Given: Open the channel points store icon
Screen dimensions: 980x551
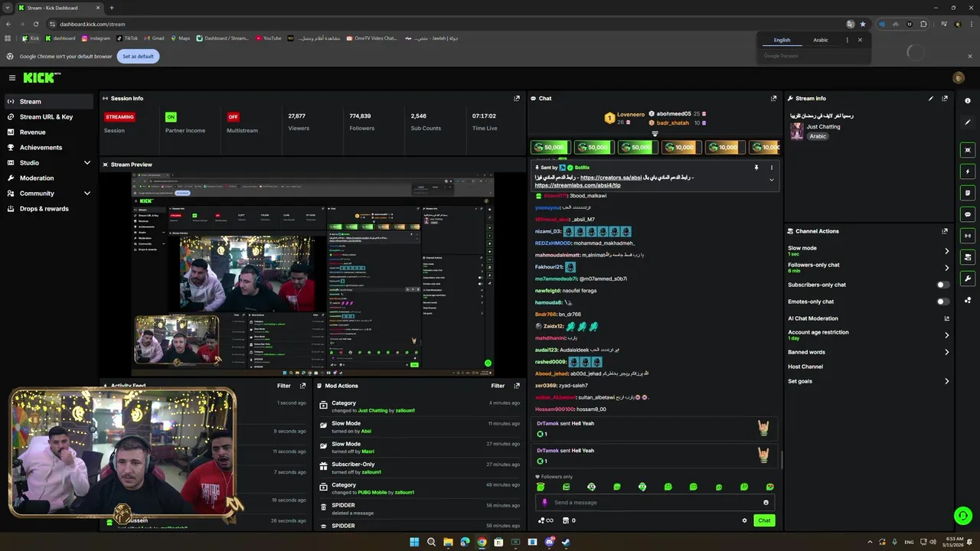Looking at the screenshot, I should pyautogui.click(x=566, y=520).
